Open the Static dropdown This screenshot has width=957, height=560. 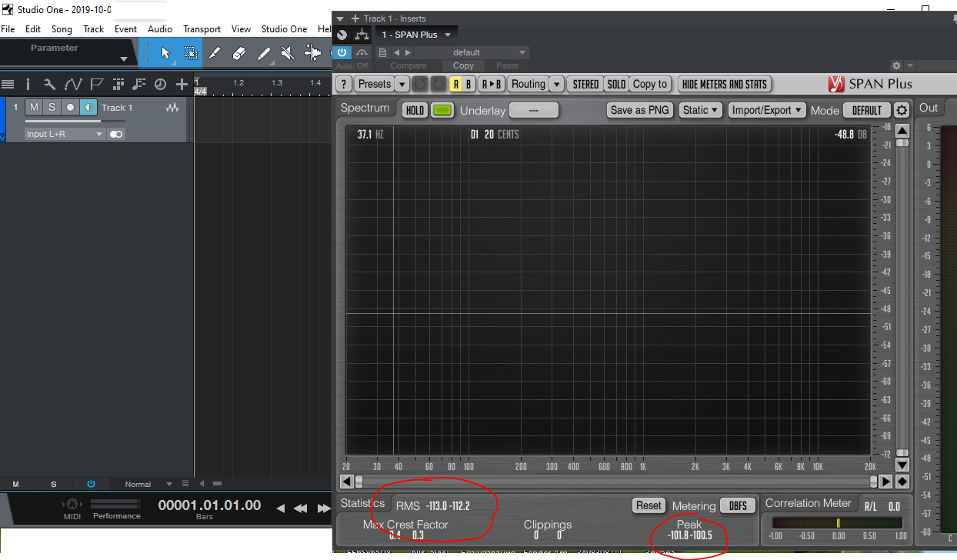click(x=701, y=110)
